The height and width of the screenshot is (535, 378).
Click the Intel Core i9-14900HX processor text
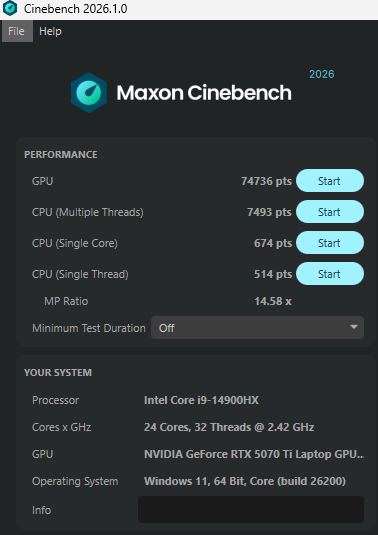tap(201, 400)
